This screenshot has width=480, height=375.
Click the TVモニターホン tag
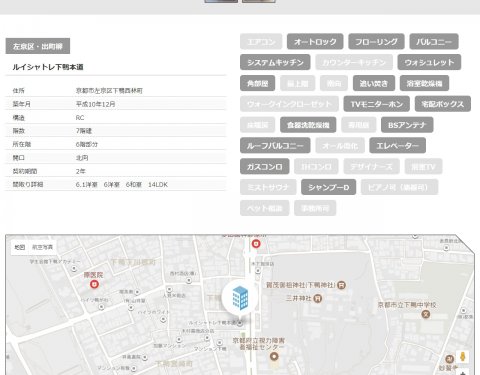[377, 104]
